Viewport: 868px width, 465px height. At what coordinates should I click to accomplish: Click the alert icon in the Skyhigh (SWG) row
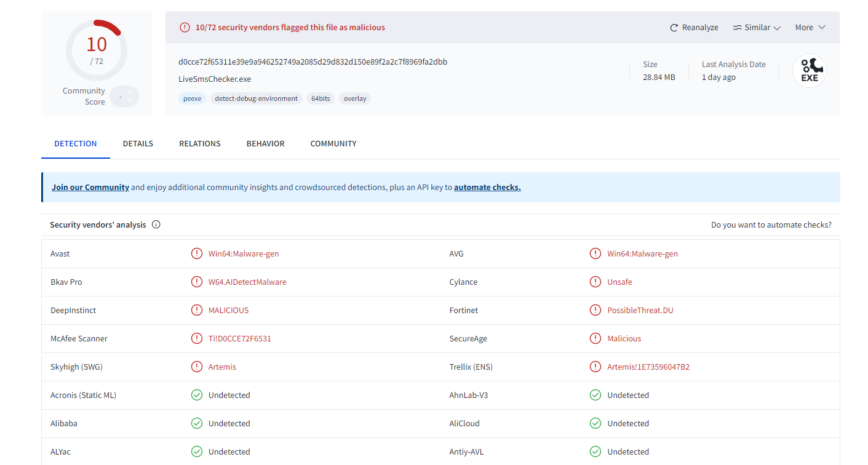(196, 367)
